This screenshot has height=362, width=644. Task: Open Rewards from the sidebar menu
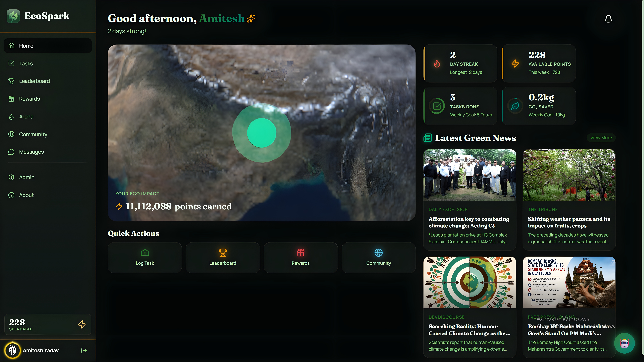coord(48,99)
